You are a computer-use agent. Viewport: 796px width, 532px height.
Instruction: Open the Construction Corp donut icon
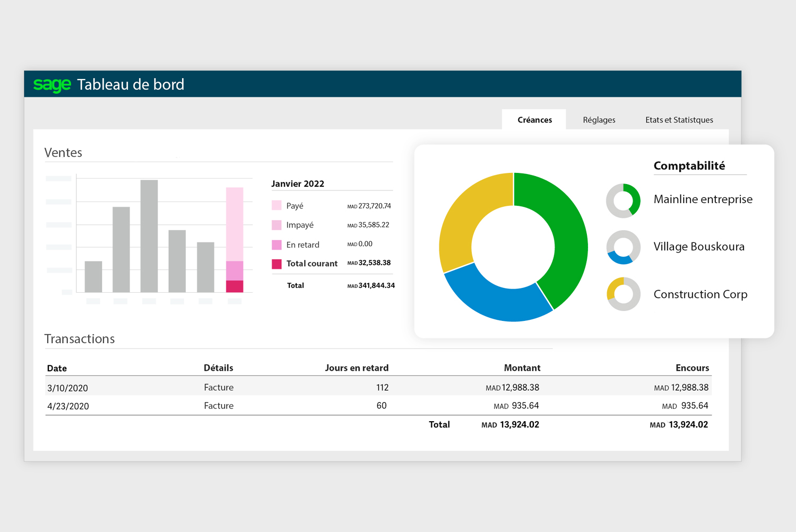pyautogui.click(x=624, y=294)
